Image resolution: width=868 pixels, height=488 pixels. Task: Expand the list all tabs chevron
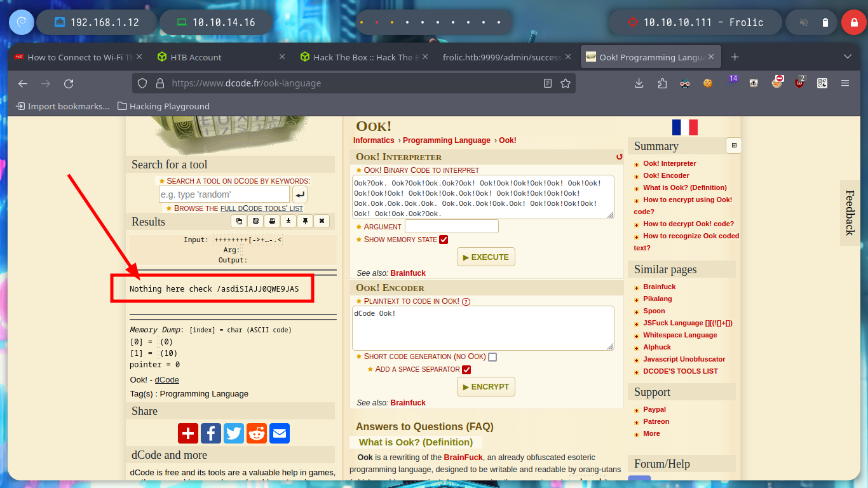point(847,57)
